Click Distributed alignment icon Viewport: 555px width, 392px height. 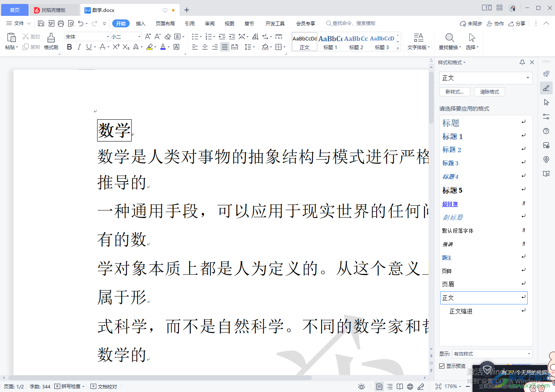[x=235, y=47]
